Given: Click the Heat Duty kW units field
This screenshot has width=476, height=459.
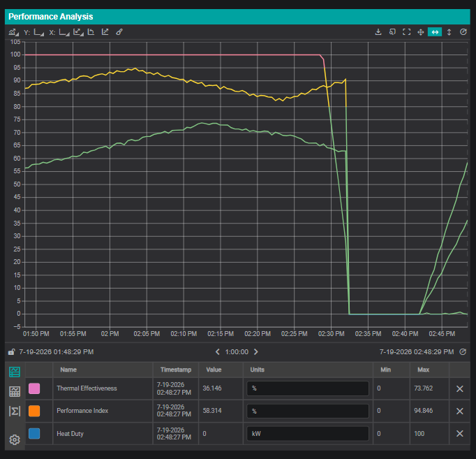Looking at the screenshot, I should coord(308,434).
